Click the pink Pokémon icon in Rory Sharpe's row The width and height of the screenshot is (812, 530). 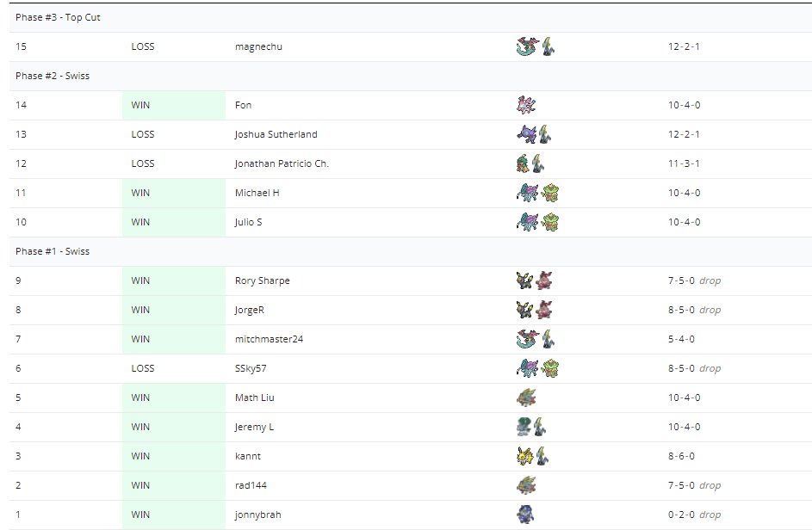pyautogui.click(x=544, y=280)
